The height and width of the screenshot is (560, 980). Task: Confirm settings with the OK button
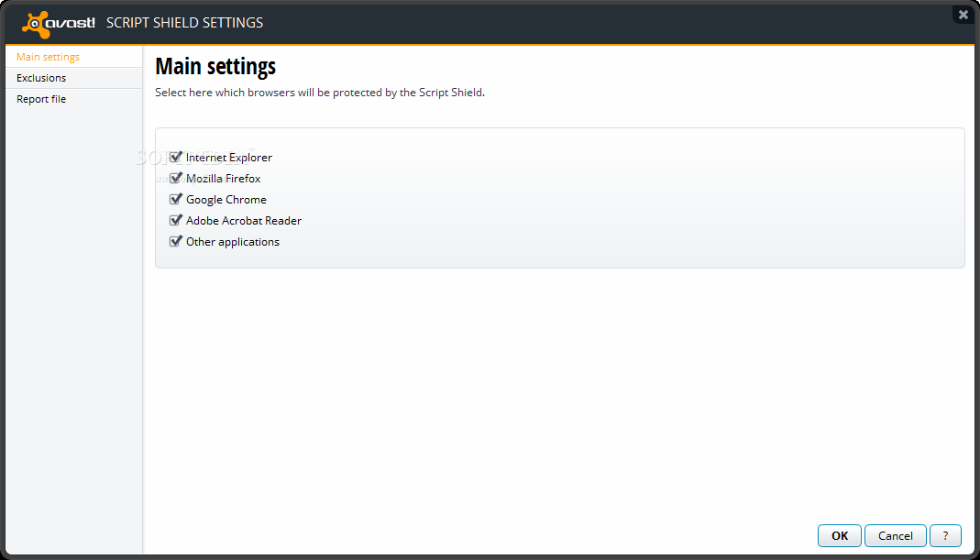[x=840, y=535]
